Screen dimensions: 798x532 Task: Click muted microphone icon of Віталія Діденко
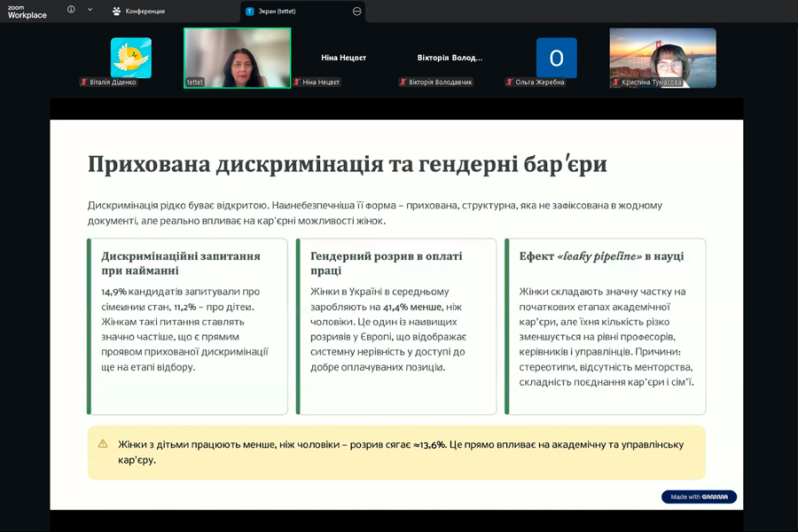[x=84, y=82]
